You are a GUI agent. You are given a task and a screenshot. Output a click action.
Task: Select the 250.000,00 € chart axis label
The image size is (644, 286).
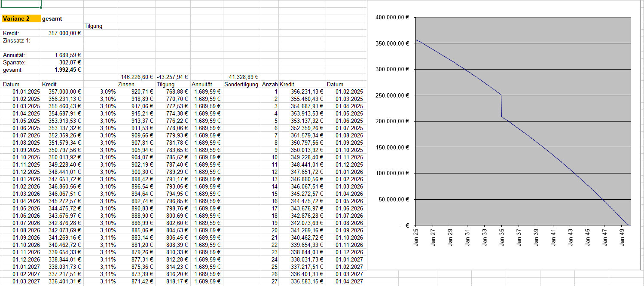[392, 95]
